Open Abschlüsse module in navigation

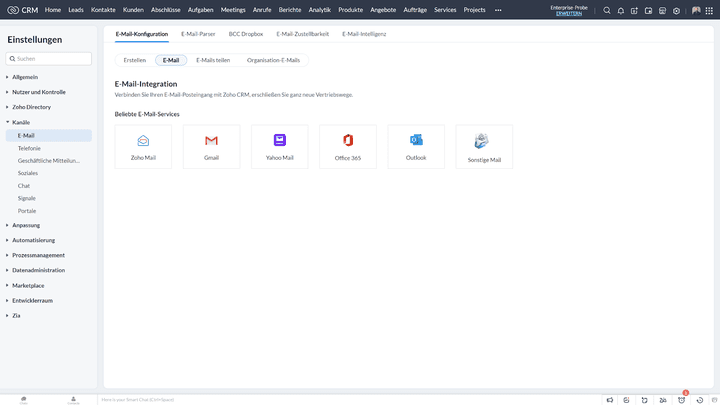(166, 10)
